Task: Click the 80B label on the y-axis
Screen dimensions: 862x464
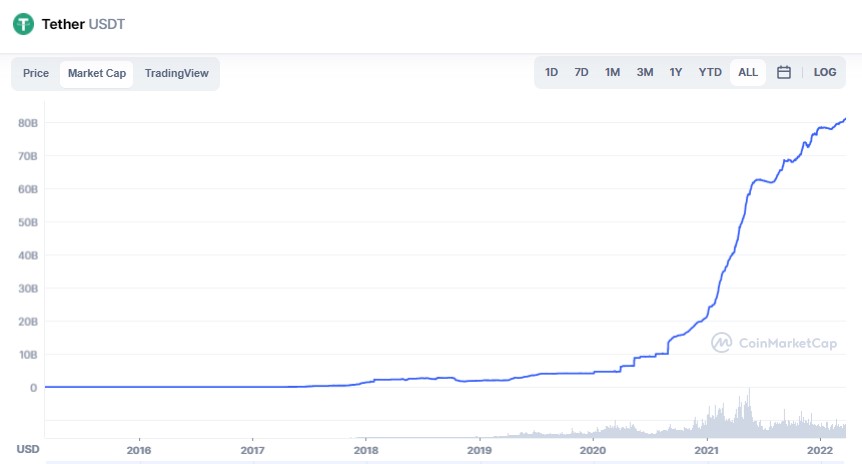Action: coord(28,123)
